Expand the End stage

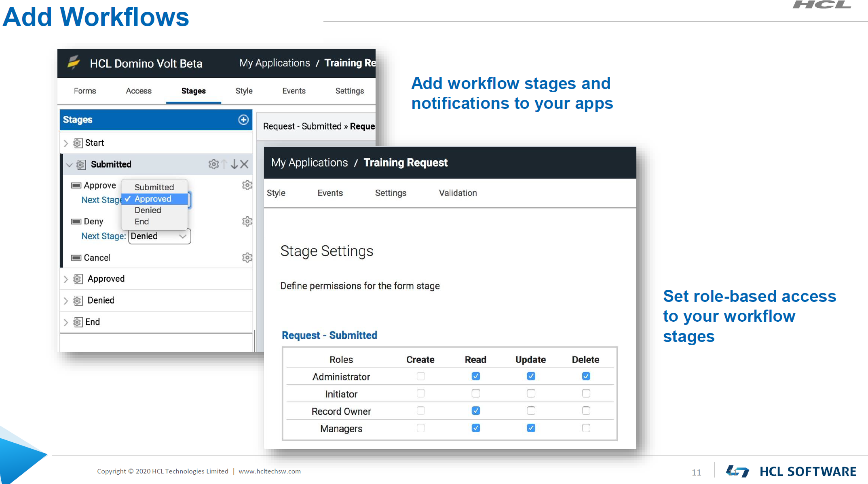pos(66,322)
